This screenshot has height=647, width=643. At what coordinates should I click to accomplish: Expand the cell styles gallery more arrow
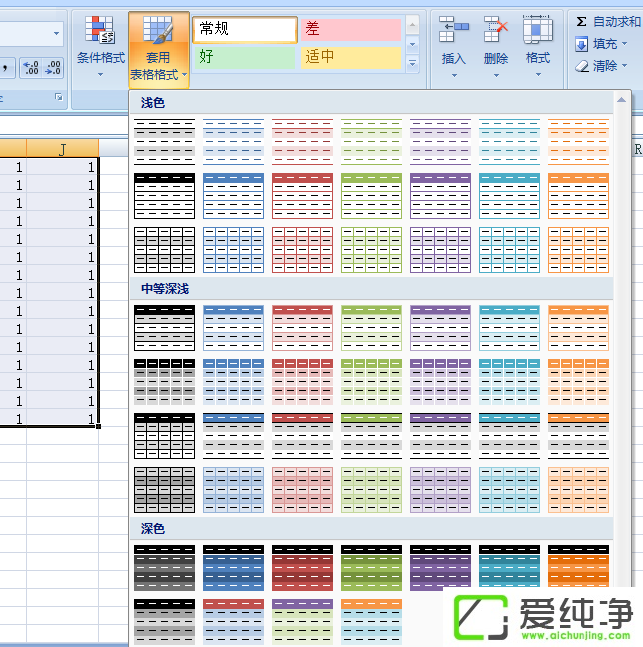pyautogui.click(x=412, y=64)
